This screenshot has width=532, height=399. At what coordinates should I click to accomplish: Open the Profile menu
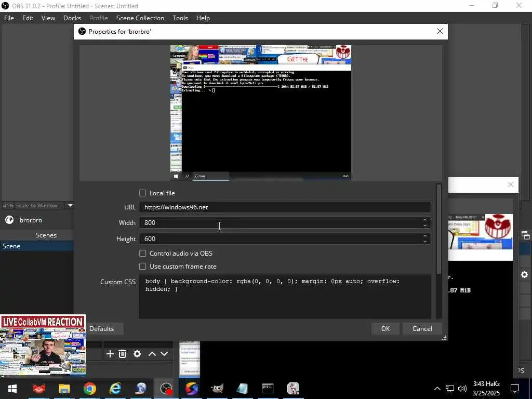pyautogui.click(x=98, y=18)
